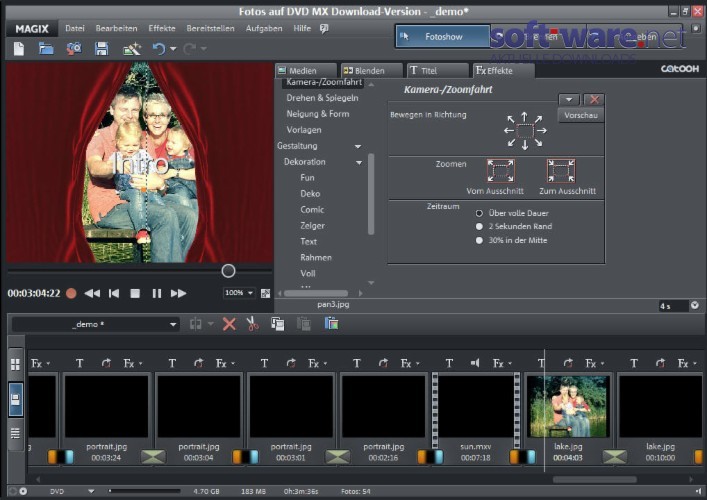Click the preview position slider handle
The image size is (707, 500).
(228, 271)
